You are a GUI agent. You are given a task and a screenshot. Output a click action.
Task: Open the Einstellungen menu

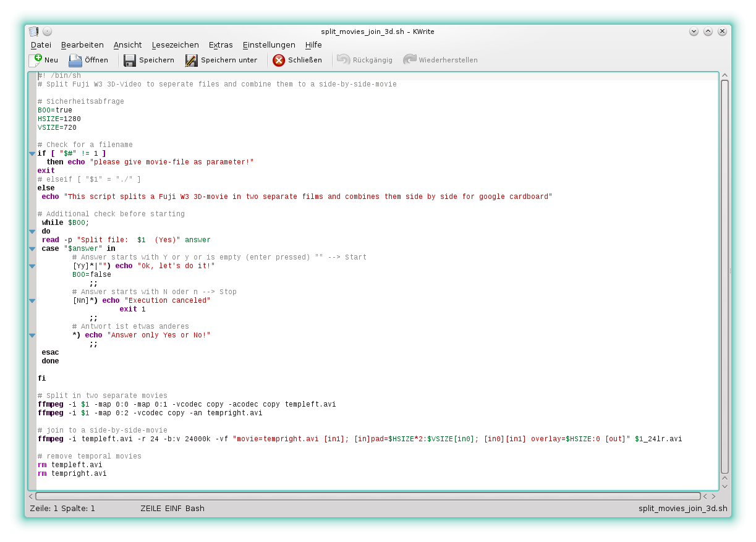(269, 45)
